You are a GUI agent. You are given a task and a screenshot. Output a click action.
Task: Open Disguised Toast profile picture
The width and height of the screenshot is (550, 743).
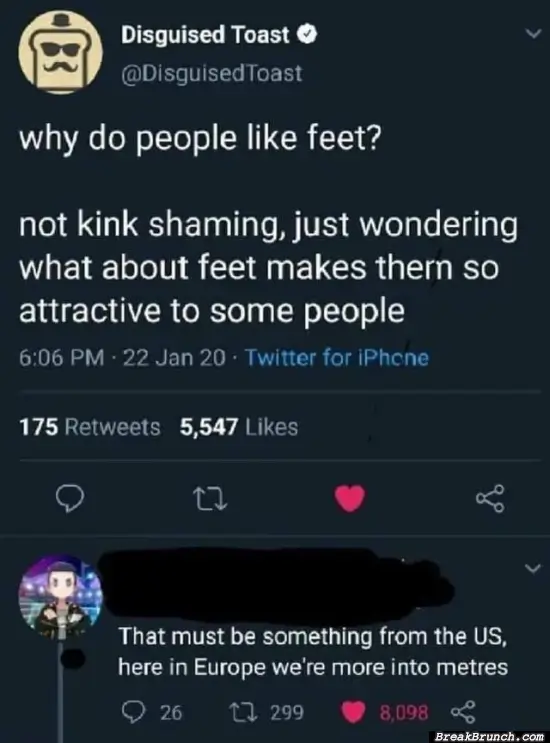61,52
